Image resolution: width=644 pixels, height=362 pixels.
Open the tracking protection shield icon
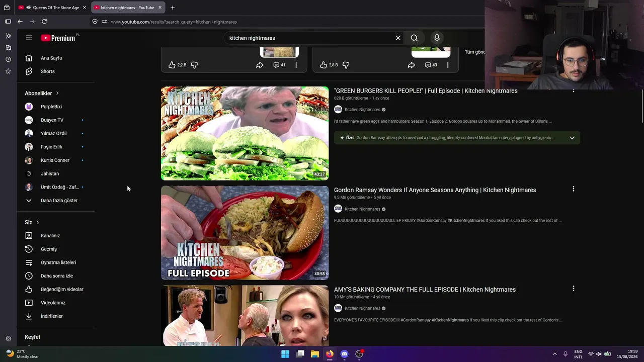click(x=95, y=22)
